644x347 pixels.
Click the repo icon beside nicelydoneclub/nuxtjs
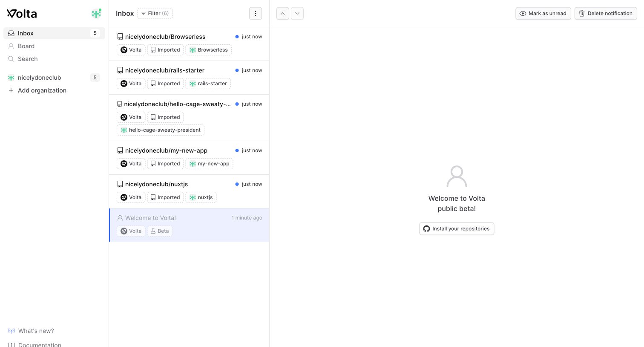click(x=120, y=184)
